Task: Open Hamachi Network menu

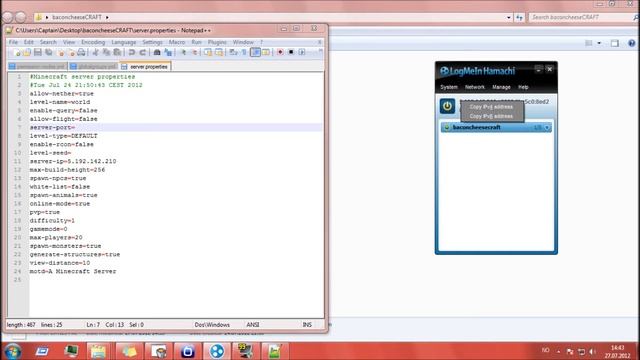Action: tap(475, 87)
